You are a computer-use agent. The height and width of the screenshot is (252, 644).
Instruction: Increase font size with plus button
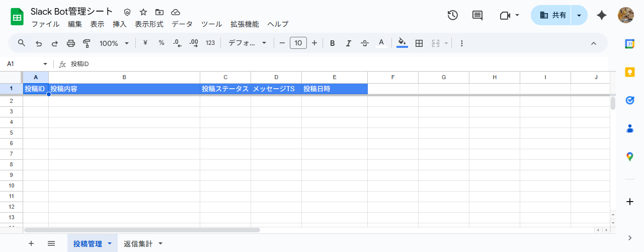tap(314, 43)
